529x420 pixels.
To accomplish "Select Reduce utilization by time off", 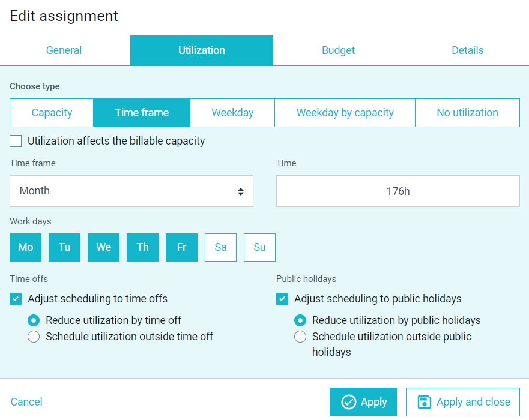I will tap(34, 320).
